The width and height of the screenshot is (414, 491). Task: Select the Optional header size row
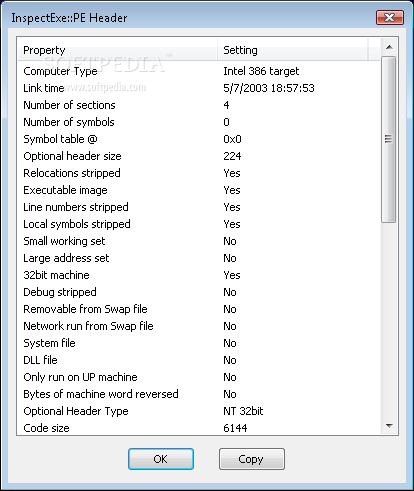click(x=199, y=156)
